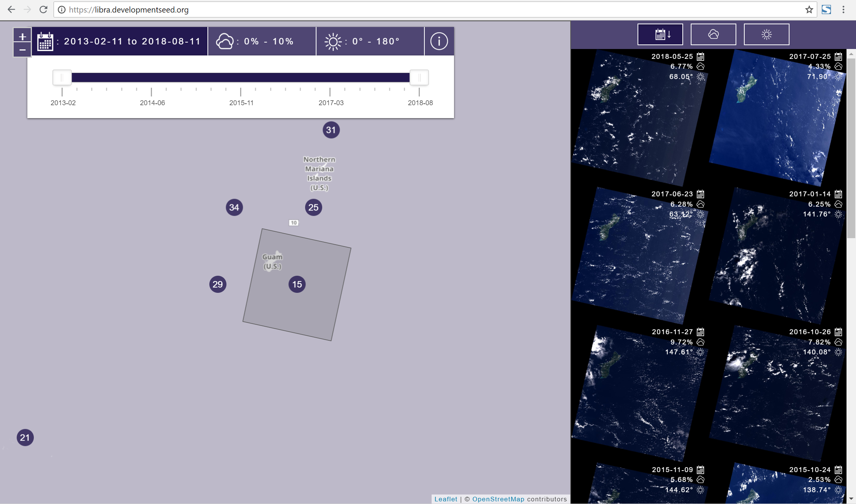Select the right date slider handle
The height and width of the screenshot is (504, 856).
[x=419, y=77]
